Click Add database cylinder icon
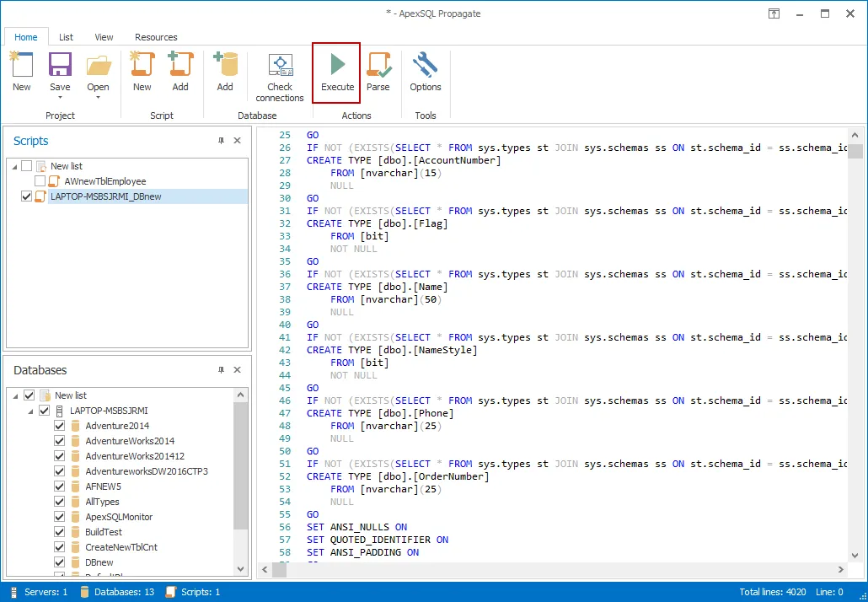This screenshot has height=602, width=868. pyautogui.click(x=225, y=65)
